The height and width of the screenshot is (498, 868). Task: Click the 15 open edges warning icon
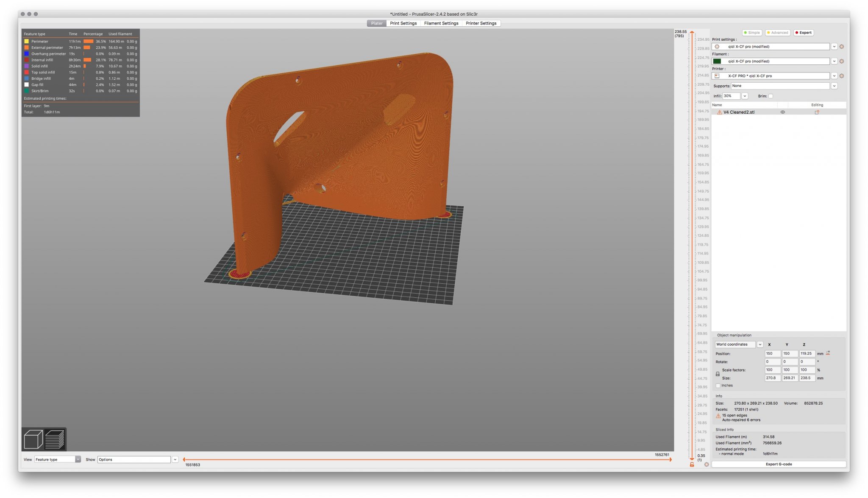pyautogui.click(x=718, y=416)
